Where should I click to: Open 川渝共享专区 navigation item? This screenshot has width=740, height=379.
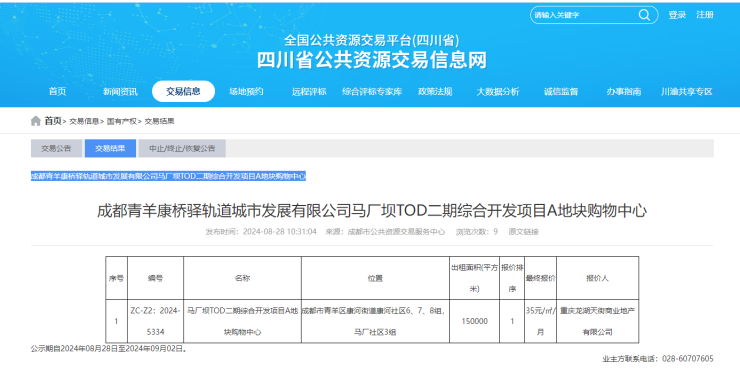(686, 92)
